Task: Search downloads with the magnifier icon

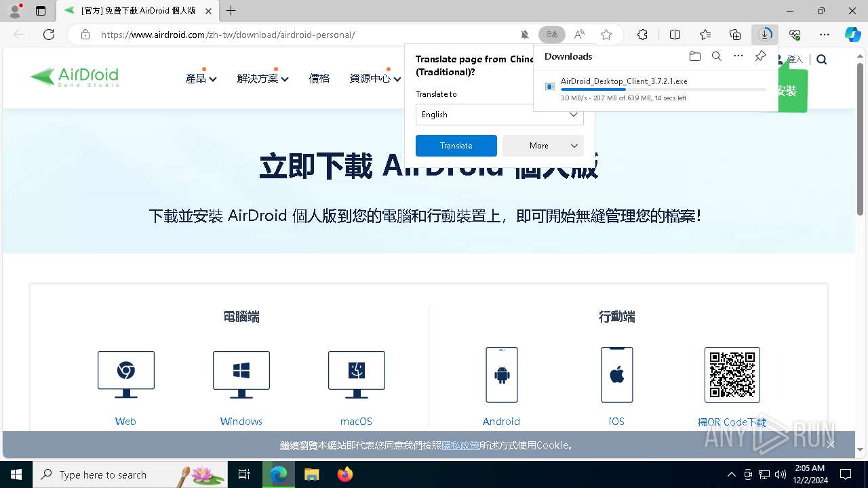Action: tap(716, 56)
